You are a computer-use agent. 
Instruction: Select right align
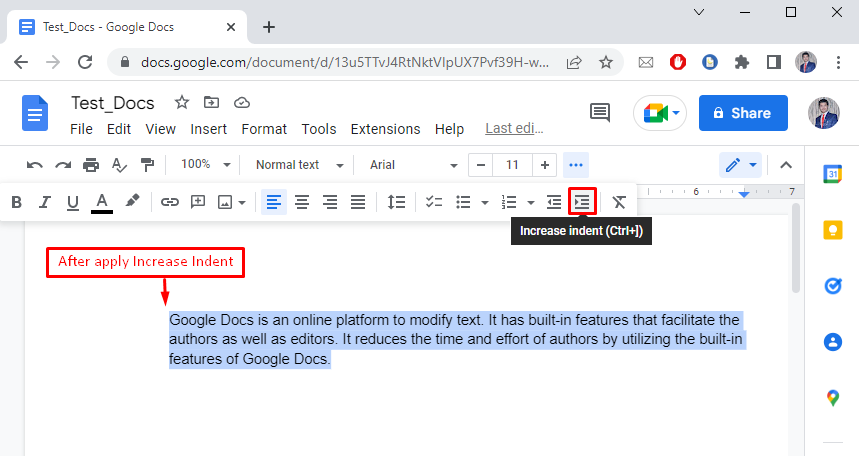pyautogui.click(x=330, y=202)
